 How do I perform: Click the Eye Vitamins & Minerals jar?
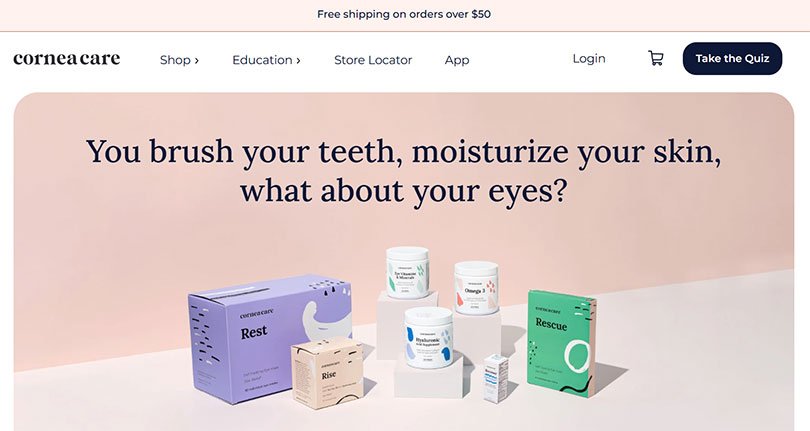(408, 272)
